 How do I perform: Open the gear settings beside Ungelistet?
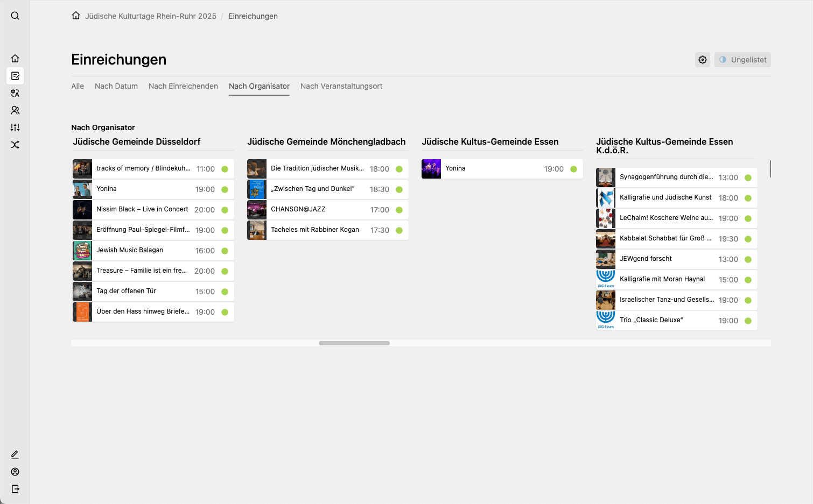pos(703,60)
